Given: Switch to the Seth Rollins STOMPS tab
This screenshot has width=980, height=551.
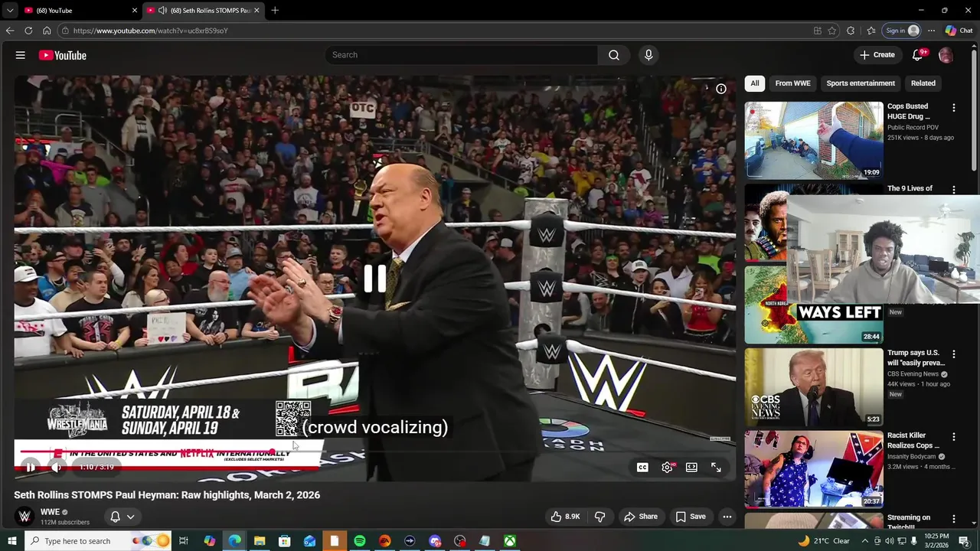Looking at the screenshot, I should (x=203, y=10).
